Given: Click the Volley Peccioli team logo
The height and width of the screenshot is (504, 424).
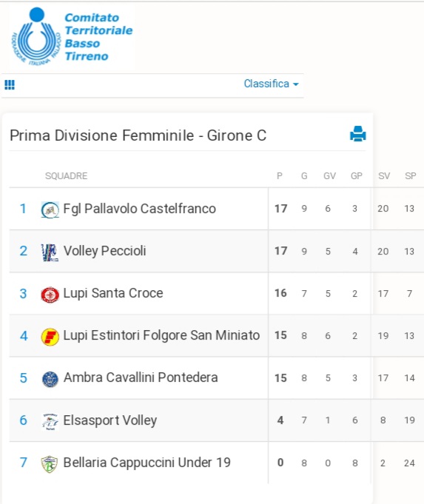Looking at the screenshot, I should (50, 252).
